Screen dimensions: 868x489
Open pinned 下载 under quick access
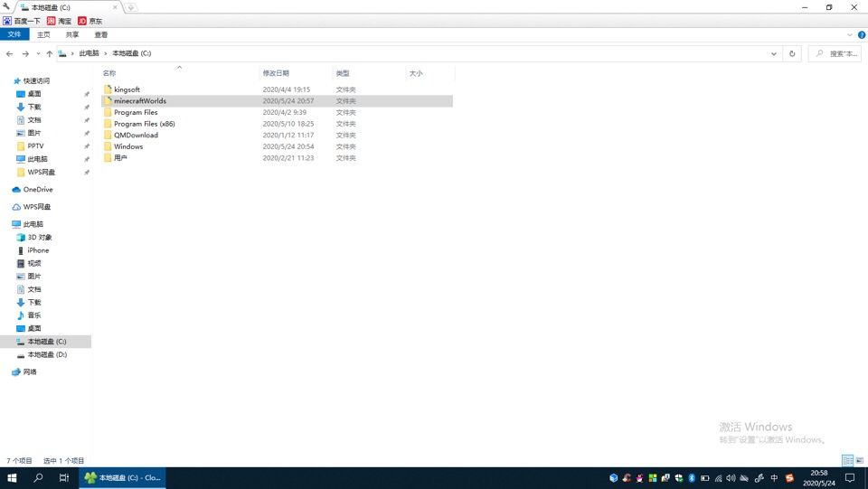[x=34, y=107]
